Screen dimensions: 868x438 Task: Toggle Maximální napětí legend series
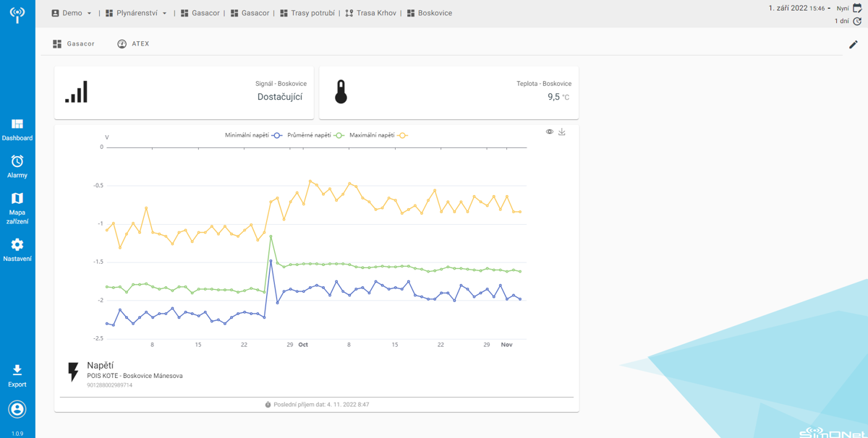click(x=378, y=136)
